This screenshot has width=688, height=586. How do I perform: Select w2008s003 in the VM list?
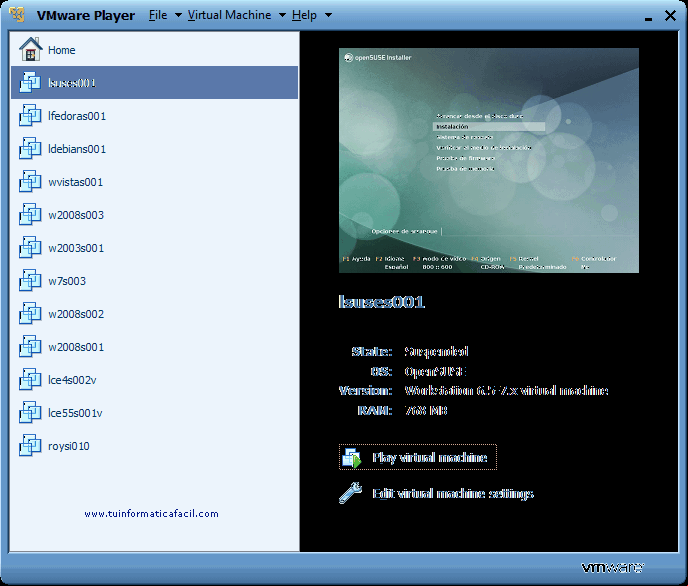[154, 215]
